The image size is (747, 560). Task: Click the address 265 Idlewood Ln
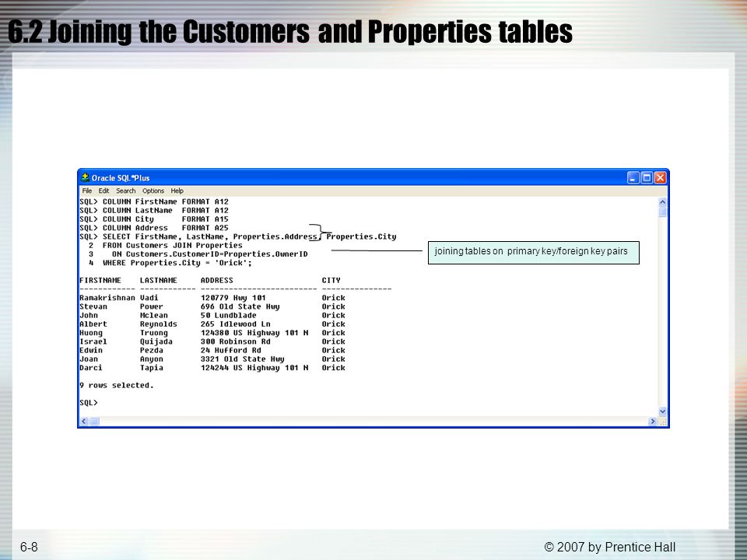235,324
